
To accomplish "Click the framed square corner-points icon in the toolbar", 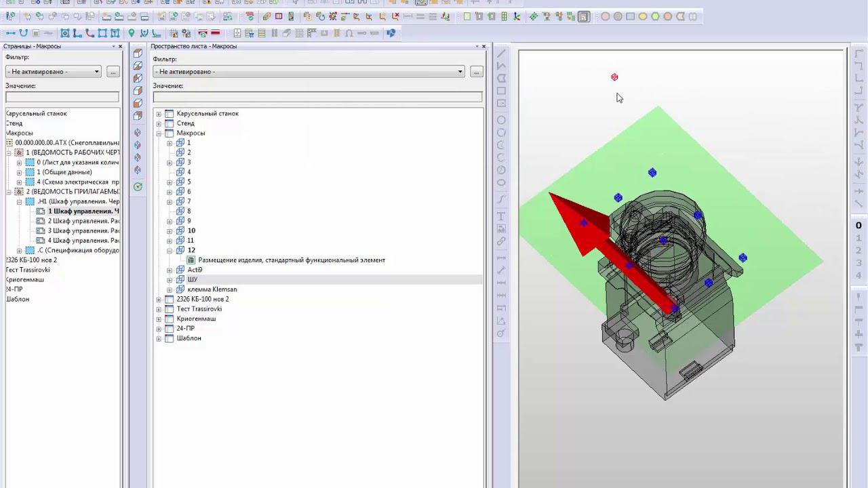I will tap(102, 33).
